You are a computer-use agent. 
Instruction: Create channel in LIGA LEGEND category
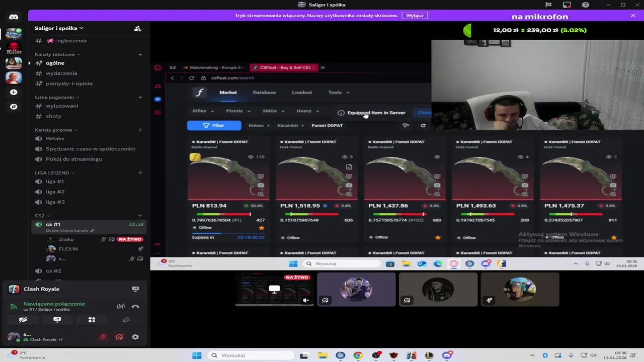[x=140, y=173]
